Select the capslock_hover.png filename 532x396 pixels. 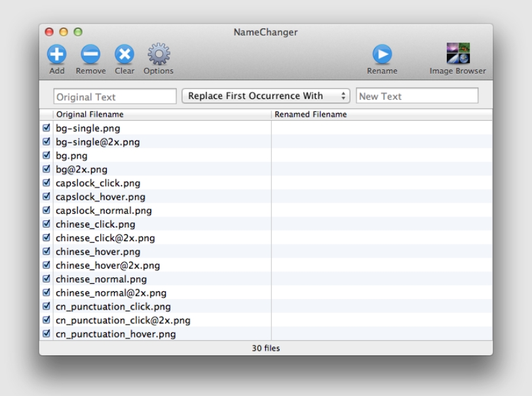(100, 197)
